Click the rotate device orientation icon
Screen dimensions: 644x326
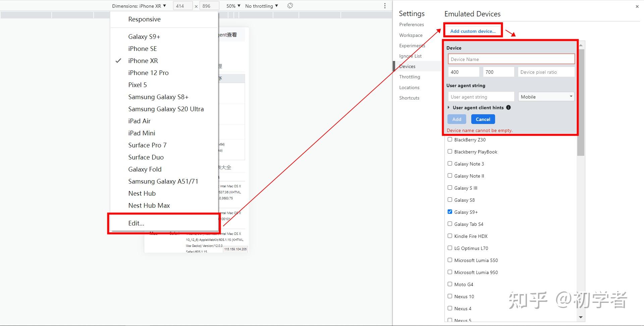pos(289,5)
